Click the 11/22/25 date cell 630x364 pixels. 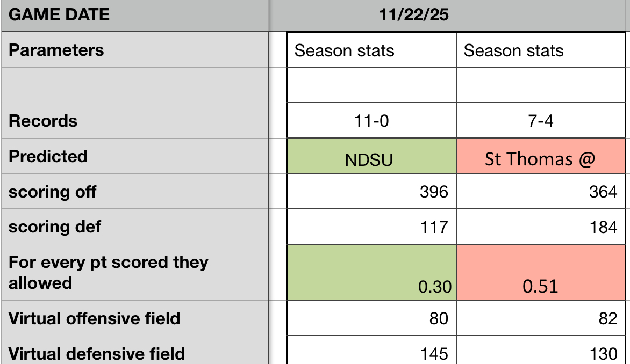click(371, 15)
